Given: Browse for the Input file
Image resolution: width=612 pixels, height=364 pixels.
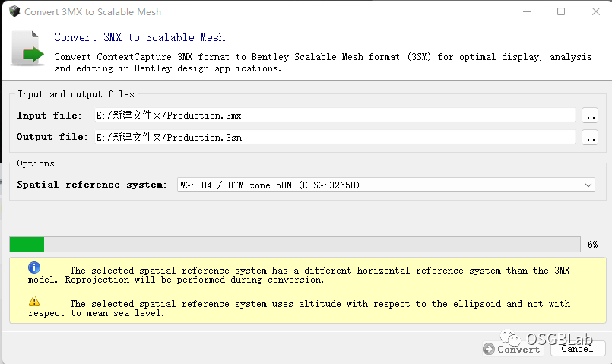Looking at the screenshot, I should pos(589,116).
